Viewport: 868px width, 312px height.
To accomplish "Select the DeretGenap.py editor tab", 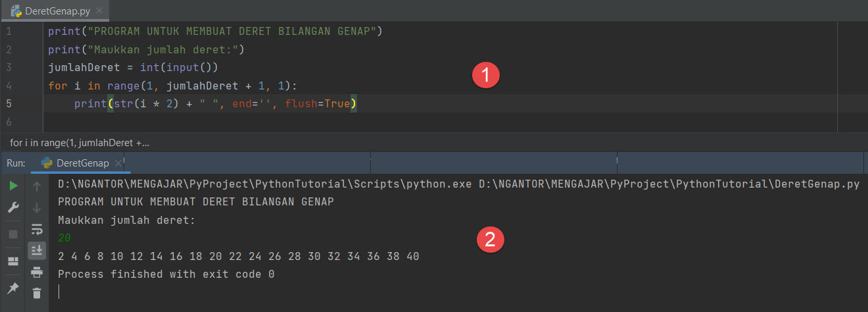I will tap(53, 10).
